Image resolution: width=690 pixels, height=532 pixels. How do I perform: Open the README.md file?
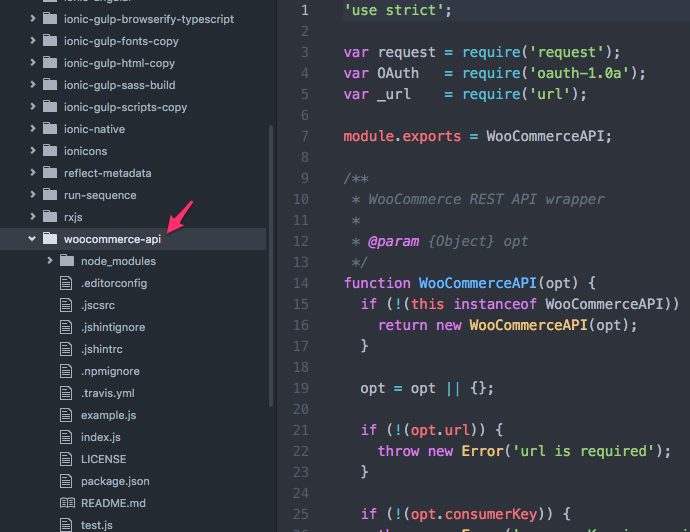pyautogui.click(x=113, y=503)
